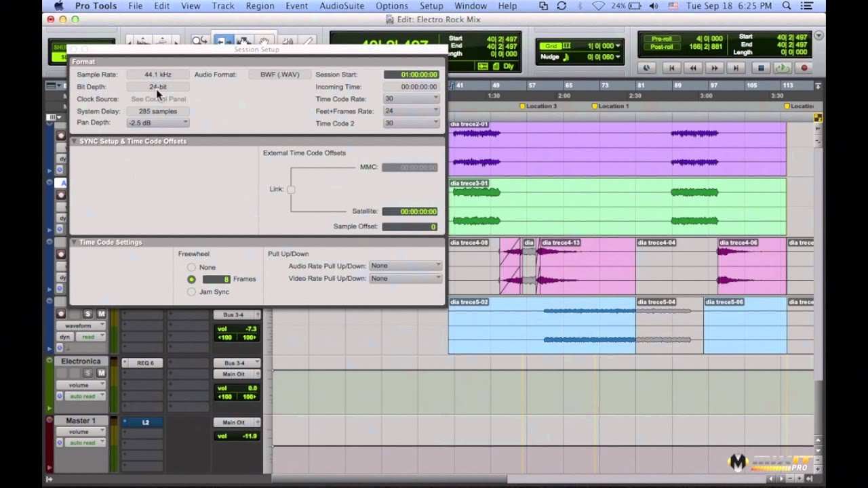
Task: Mute the Electronica track
Action: click(x=101, y=373)
